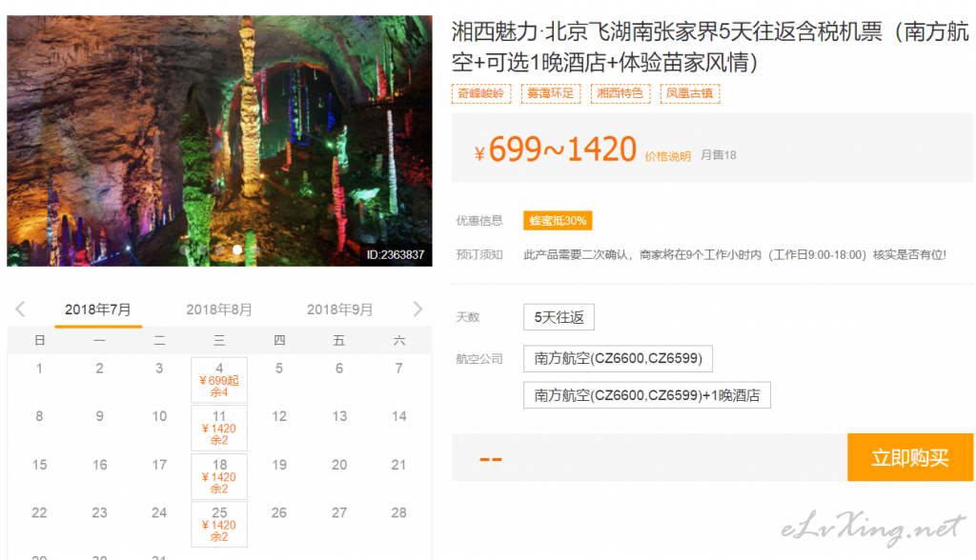This screenshot has height=560, width=976.
Task: Click calendar date 14
Action: (x=399, y=416)
